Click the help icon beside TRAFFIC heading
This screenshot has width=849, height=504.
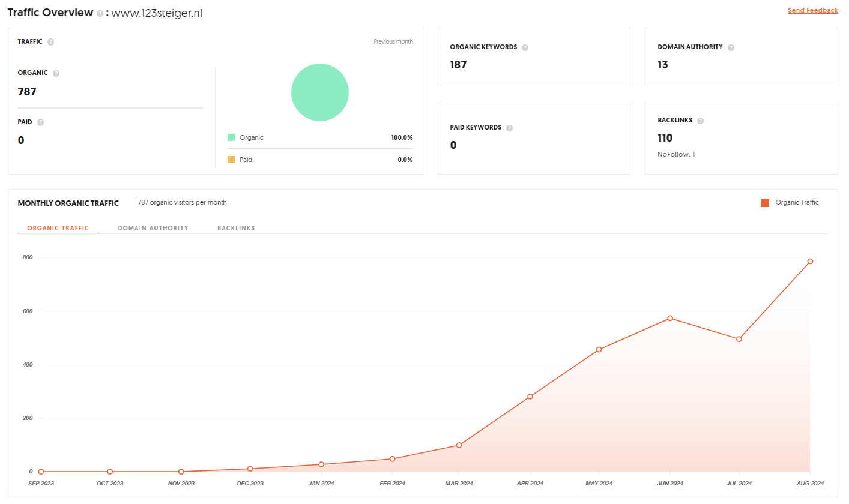(50, 42)
